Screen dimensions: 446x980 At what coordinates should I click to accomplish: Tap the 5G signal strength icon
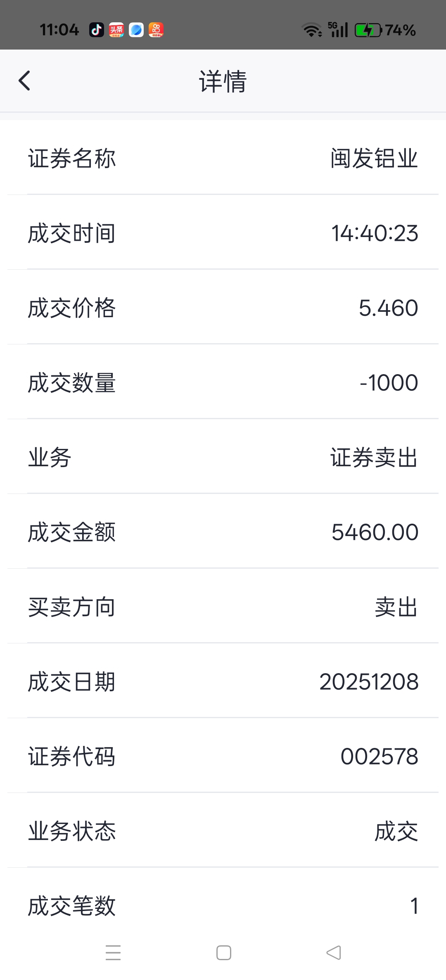[x=338, y=30]
